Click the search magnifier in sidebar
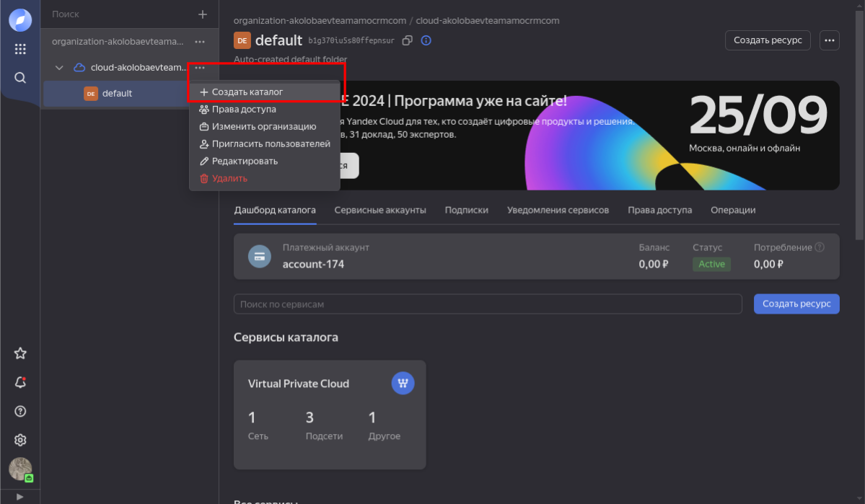The image size is (865, 504). click(20, 78)
